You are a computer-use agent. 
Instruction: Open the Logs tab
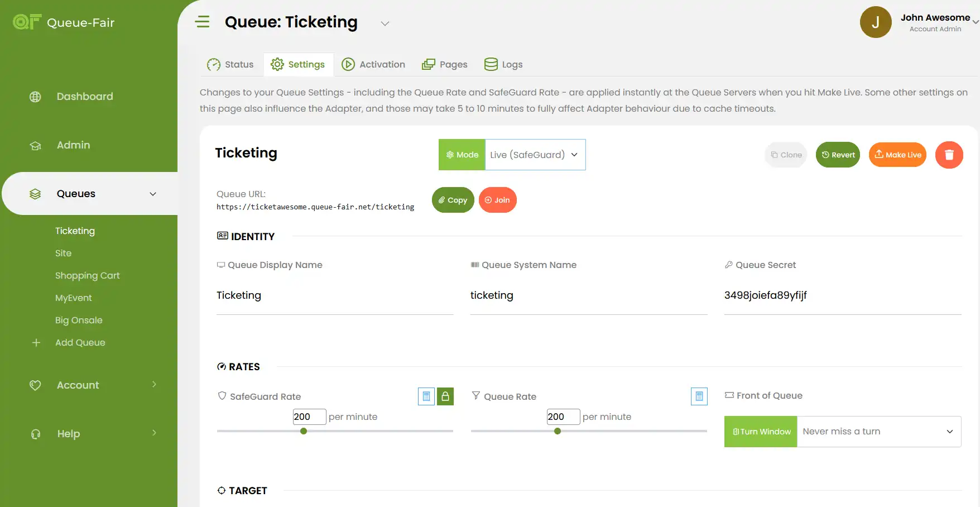pyautogui.click(x=503, y=65)
